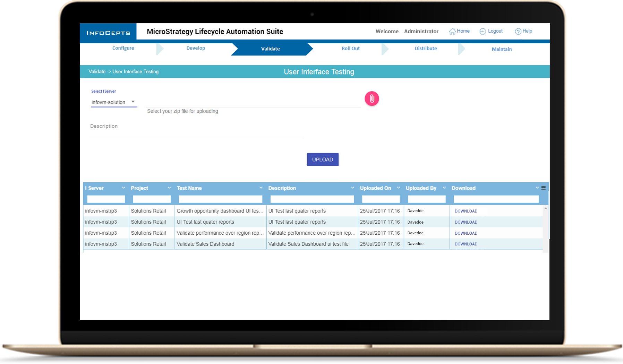Click the Help question mark icon
Image resolution: width=623 pixels, height=364 pixels.
518,32
